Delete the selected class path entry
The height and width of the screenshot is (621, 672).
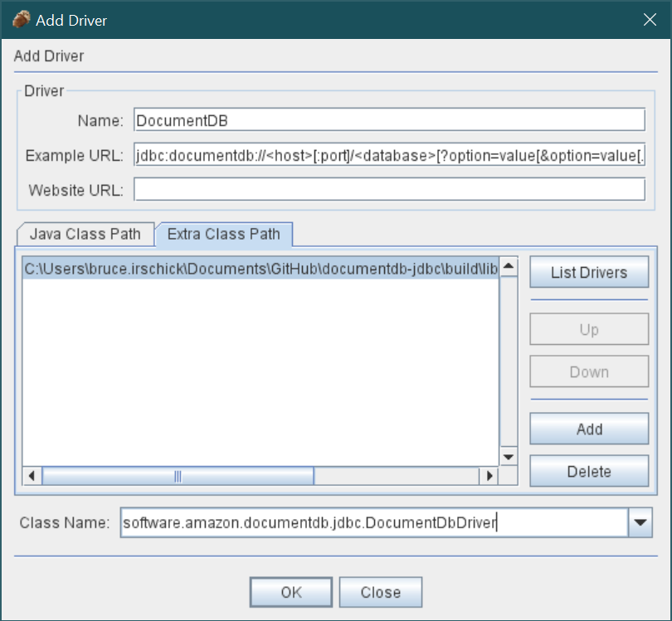coord(589,471)
